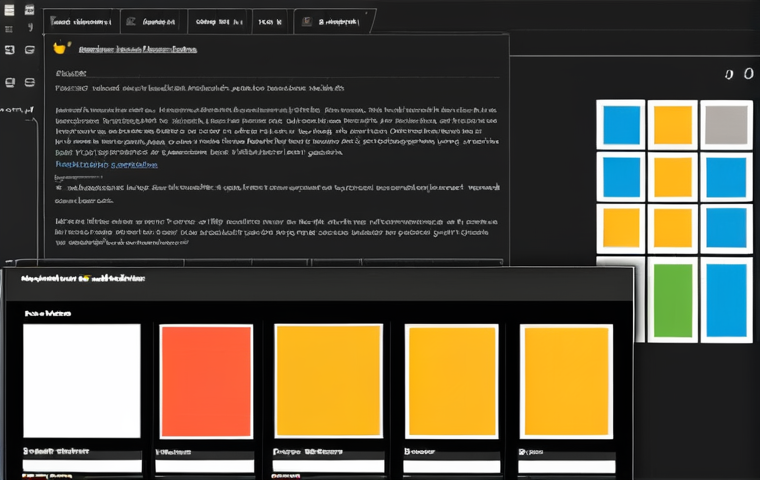Open the last tab with the brown icon
Image resolution: width=760 pixels, height=480 pixels.
[333, 21]
